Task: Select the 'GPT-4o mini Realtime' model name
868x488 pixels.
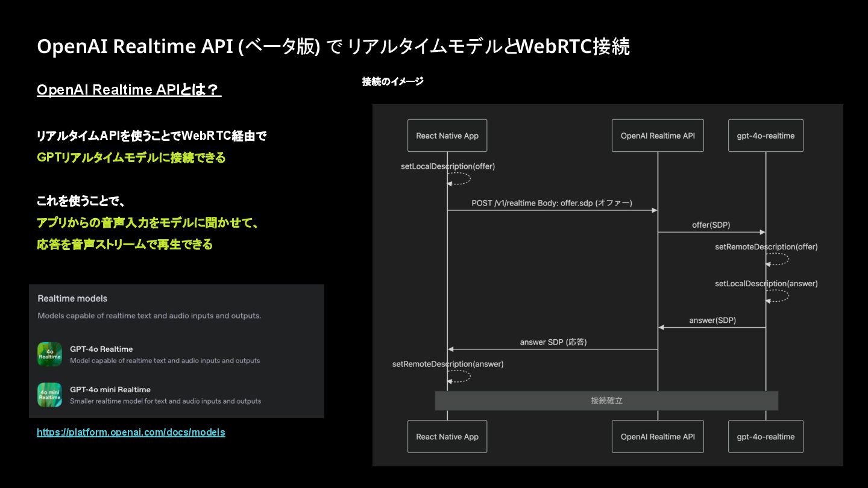Action: point(110,389)
